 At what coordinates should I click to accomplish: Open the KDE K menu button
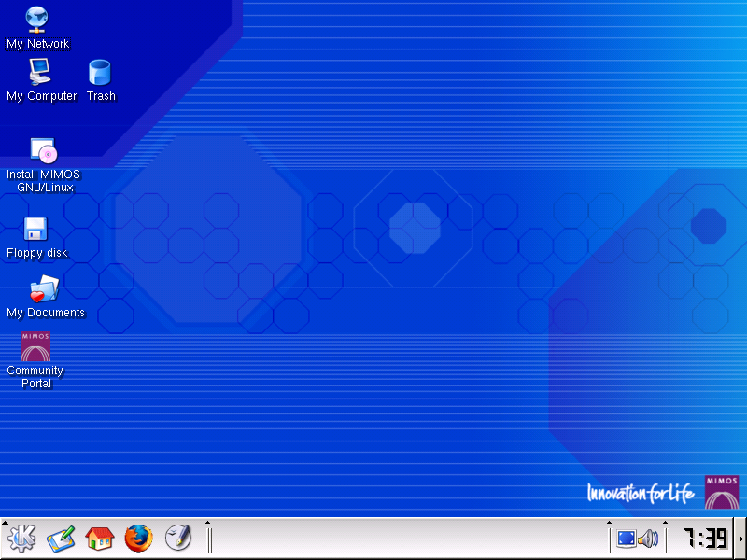coord(21,538)
